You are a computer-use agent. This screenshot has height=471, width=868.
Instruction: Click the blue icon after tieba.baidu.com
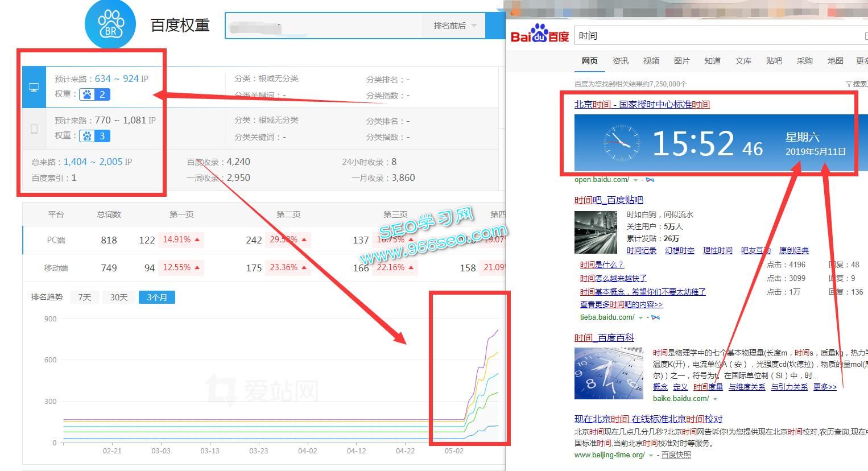[655, 317]
